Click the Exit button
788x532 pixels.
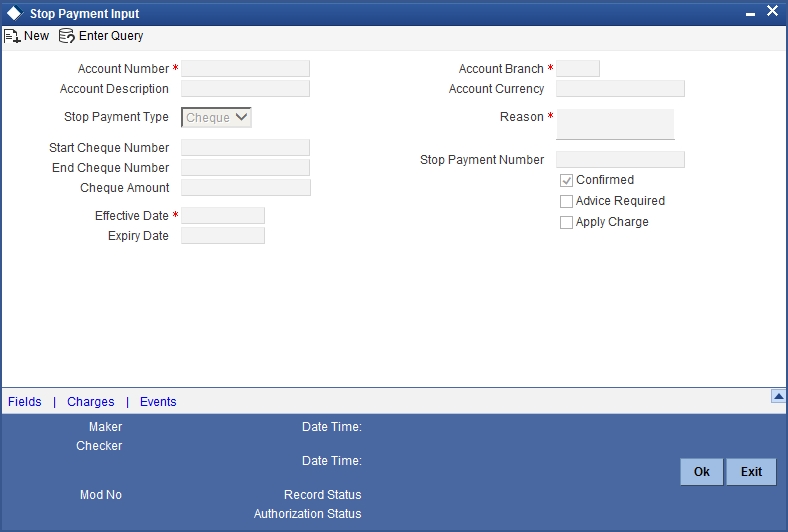(751, 472)
